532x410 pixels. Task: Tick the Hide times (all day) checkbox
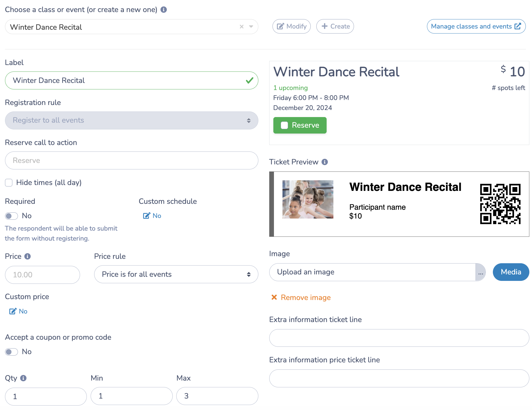[x=9, y=183]
